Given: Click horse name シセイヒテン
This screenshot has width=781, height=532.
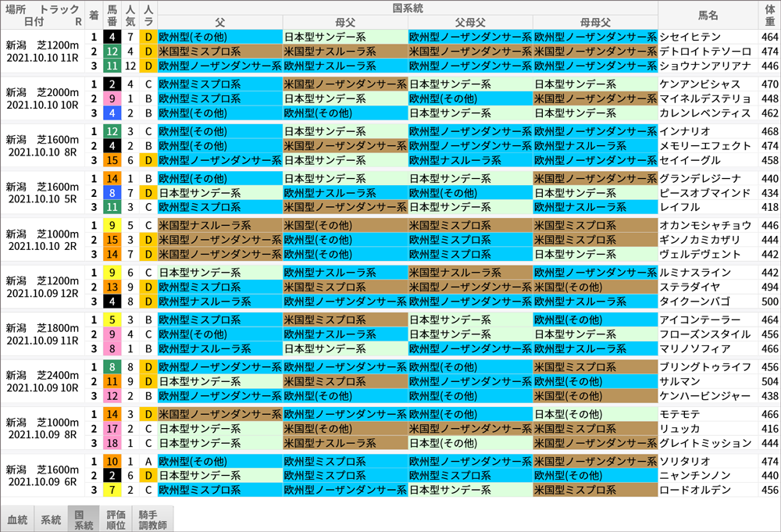Looking at the screenshot, I should tap(690, 37).
